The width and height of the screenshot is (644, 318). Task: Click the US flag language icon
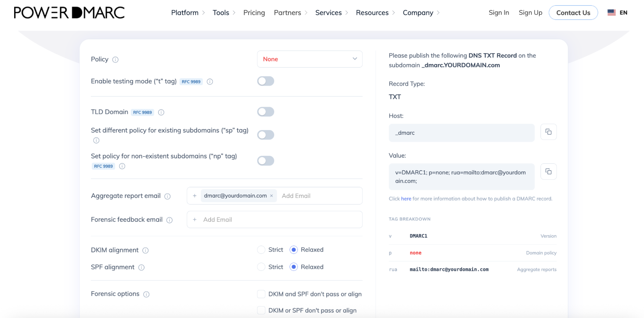click(611, 13)
